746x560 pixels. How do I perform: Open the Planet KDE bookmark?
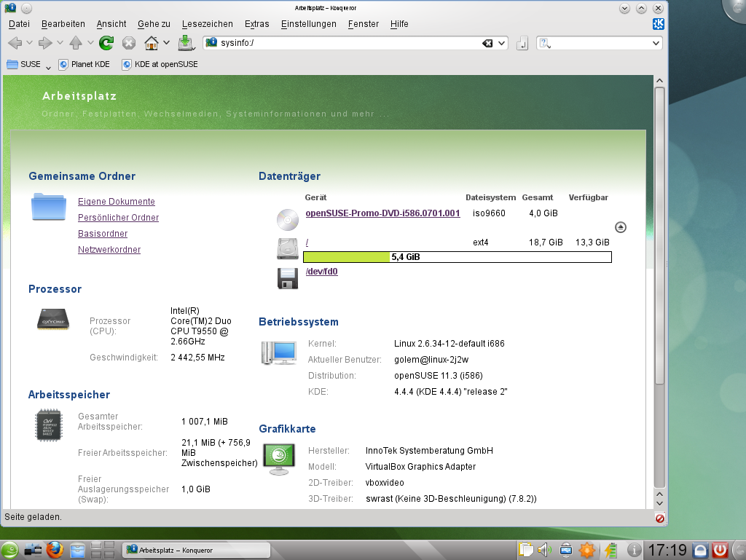coord(85,64)
